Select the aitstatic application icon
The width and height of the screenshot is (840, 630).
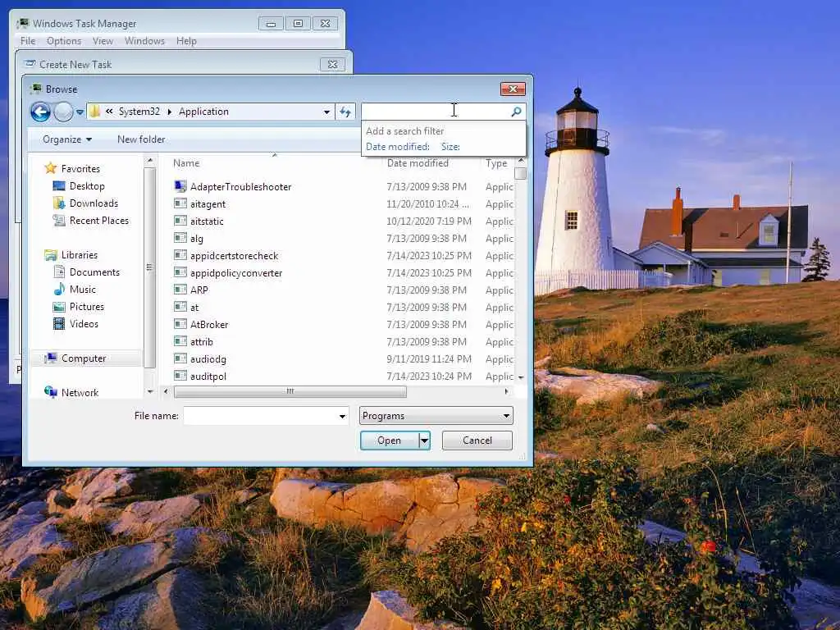click(180, 221)
